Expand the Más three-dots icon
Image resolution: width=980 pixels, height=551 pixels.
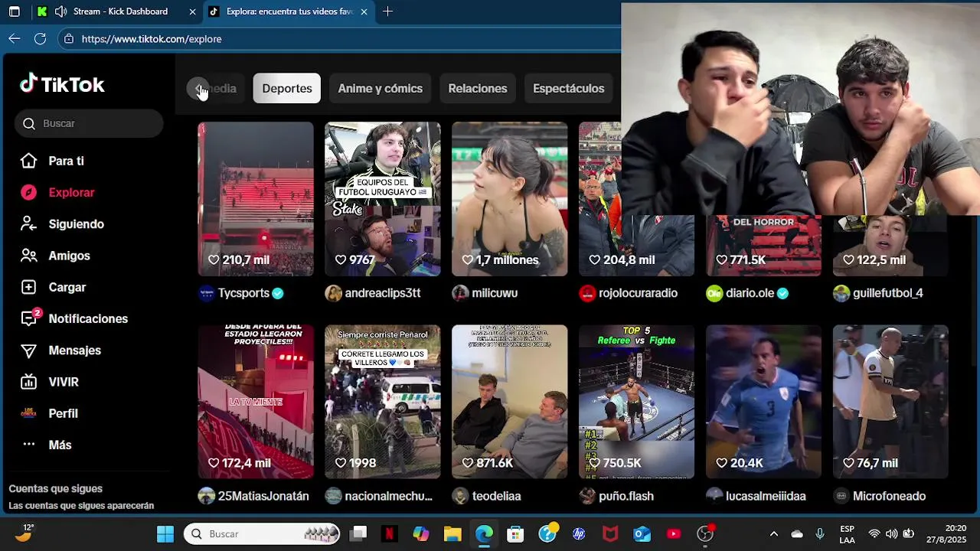click(28, 445)
